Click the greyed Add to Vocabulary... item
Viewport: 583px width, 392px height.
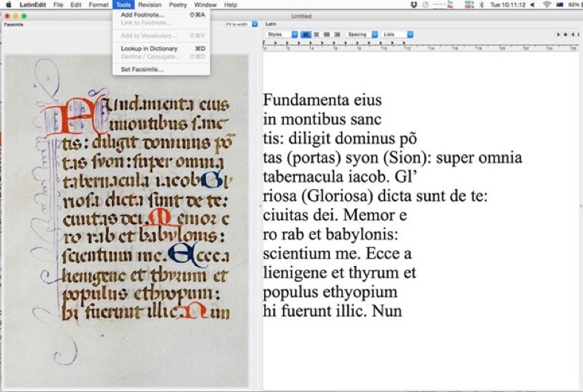[x=162, y=36]
